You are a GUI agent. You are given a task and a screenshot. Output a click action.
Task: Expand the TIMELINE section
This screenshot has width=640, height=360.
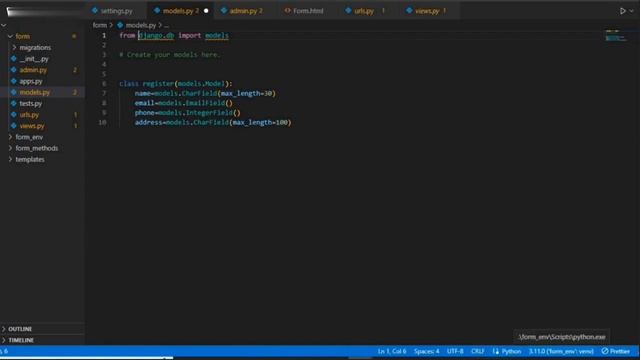pos(21,340)
